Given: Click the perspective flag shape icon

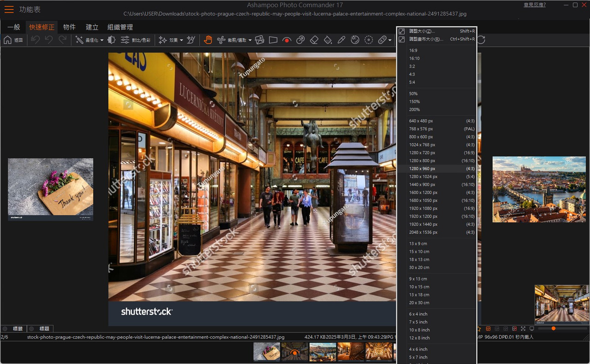Looking at the screenshot, I should [273, 40].
